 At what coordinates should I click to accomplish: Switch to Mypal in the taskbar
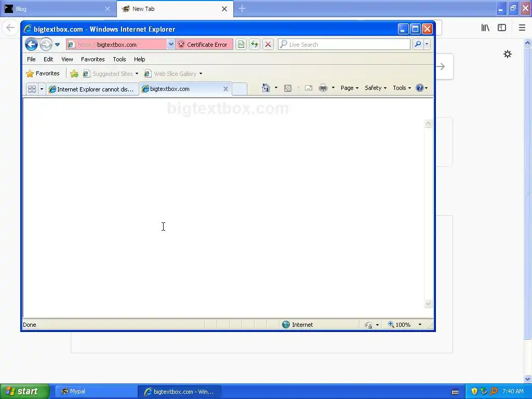pos(96,392)
